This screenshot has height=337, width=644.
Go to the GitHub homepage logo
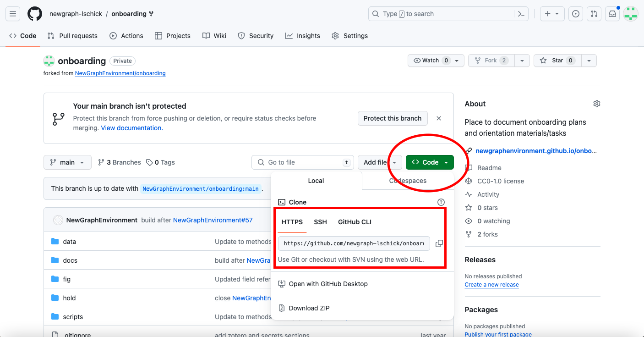click(x=35, y=14)
